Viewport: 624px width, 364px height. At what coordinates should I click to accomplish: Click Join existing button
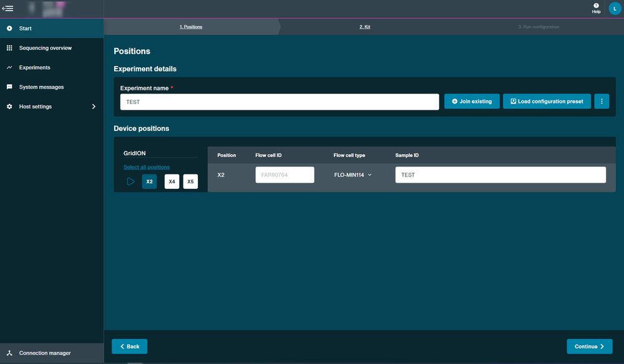(x=472, y=102)
